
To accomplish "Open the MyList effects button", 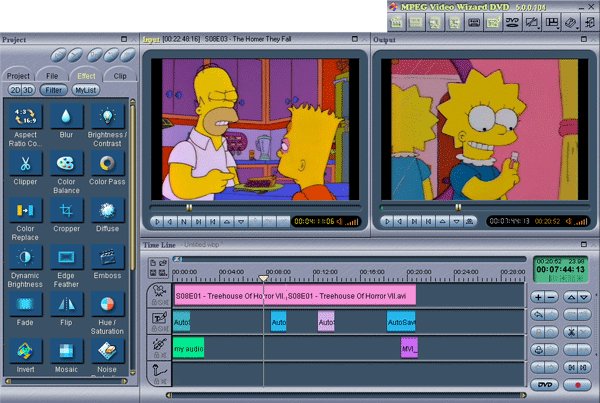I will [x=86, y=90].
